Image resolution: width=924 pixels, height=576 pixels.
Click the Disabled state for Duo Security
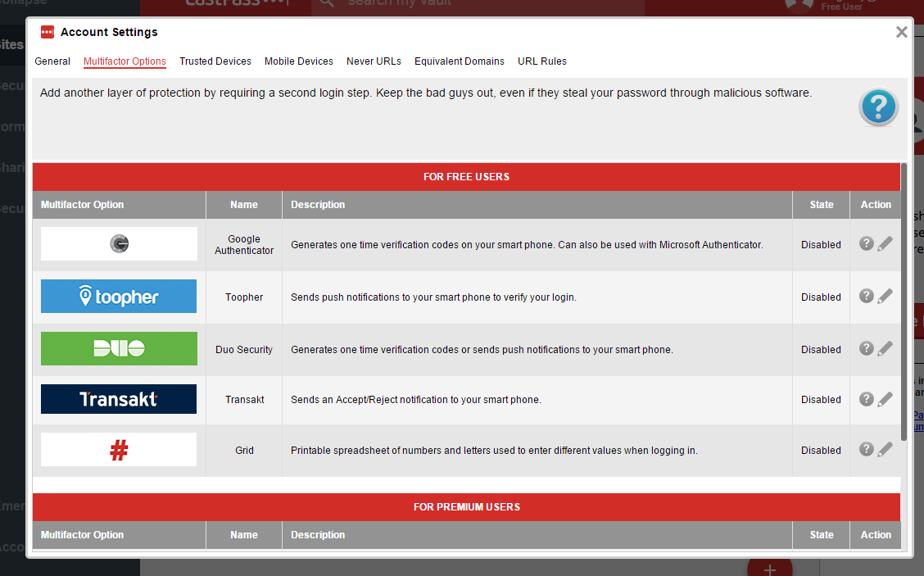click(x=821, y=350)
